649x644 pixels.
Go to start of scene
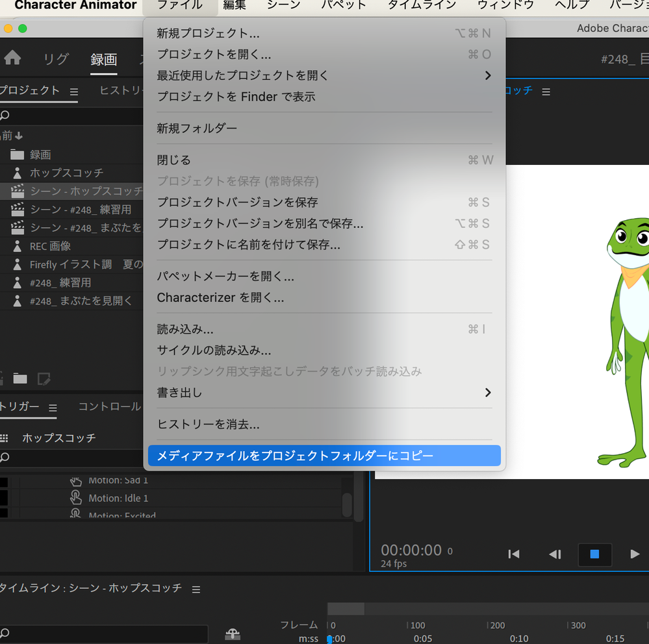[x=514, y=554]
